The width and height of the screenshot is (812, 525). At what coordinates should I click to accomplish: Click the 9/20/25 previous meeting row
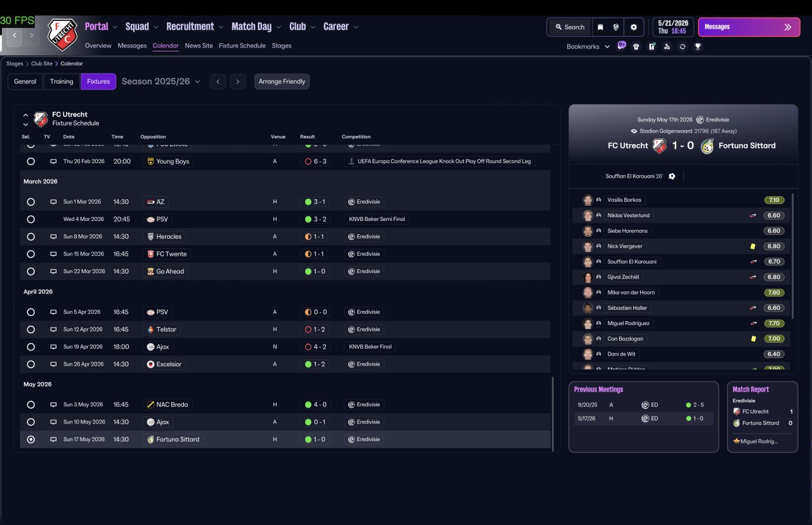click(x=643, y=404)
